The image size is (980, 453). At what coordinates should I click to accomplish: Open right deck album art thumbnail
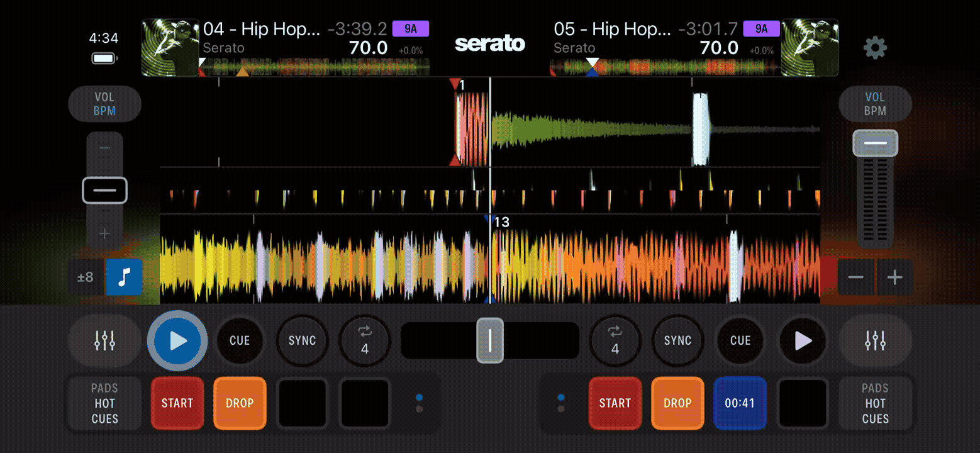[810, 48]
